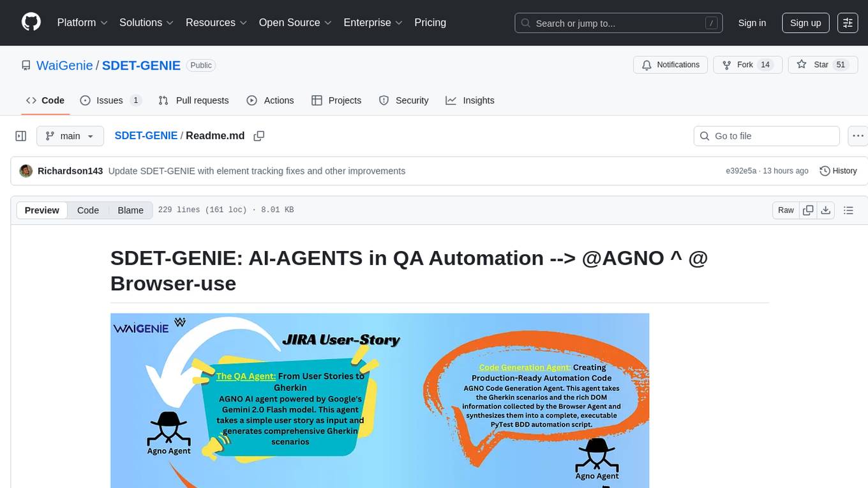Click the Sign in link

752,23
